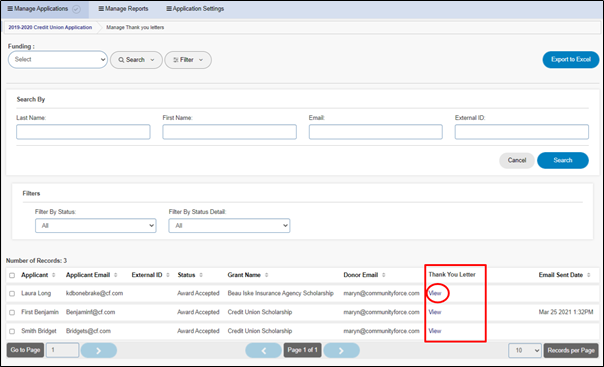Click donor email in Smith Bridget row
604x367 pixels.
(x=381, y=331)
